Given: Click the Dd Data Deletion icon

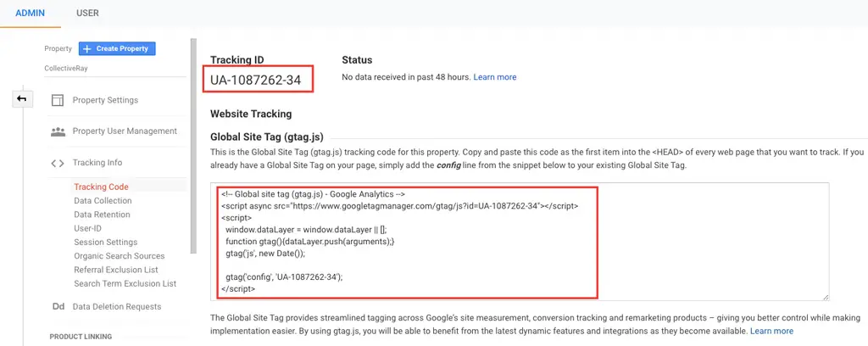Looking at the screenshot, I should tap(58, 307).
